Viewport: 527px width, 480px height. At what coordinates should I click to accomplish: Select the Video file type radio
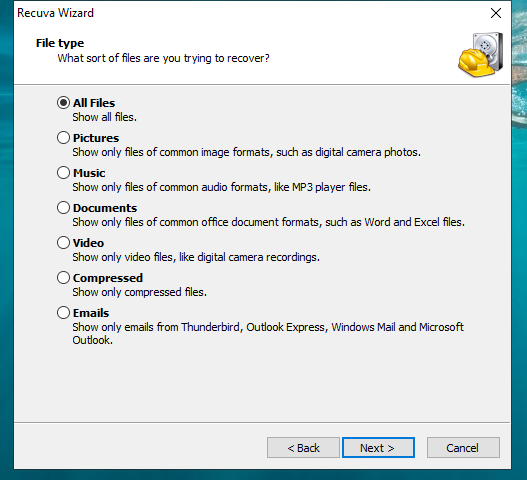click(x=63, y=243)
